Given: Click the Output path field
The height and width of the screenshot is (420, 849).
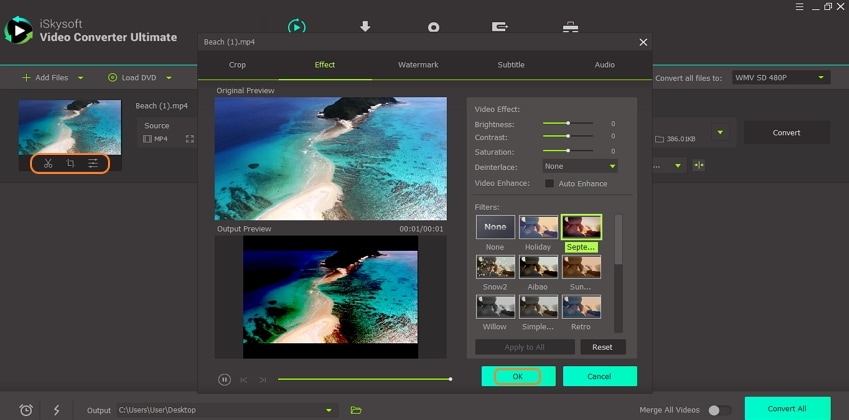Looking at the screenshot, I should [x=227, y=410].
